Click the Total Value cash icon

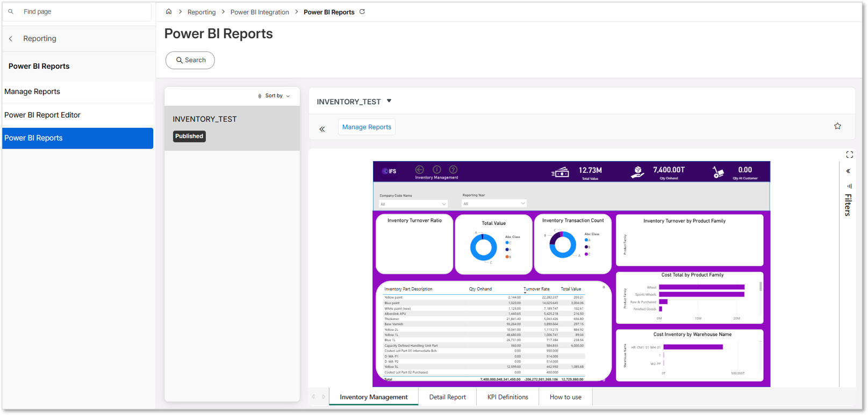(560, 172)
